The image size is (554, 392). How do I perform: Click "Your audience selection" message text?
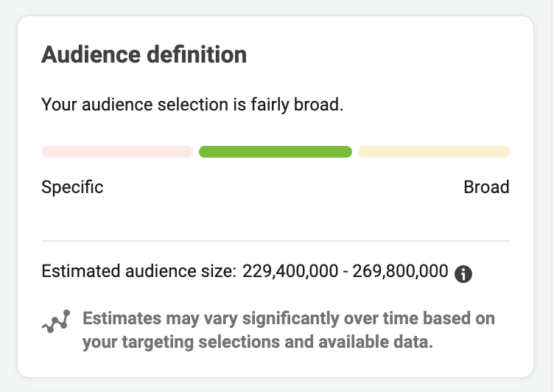click(136, 105)
